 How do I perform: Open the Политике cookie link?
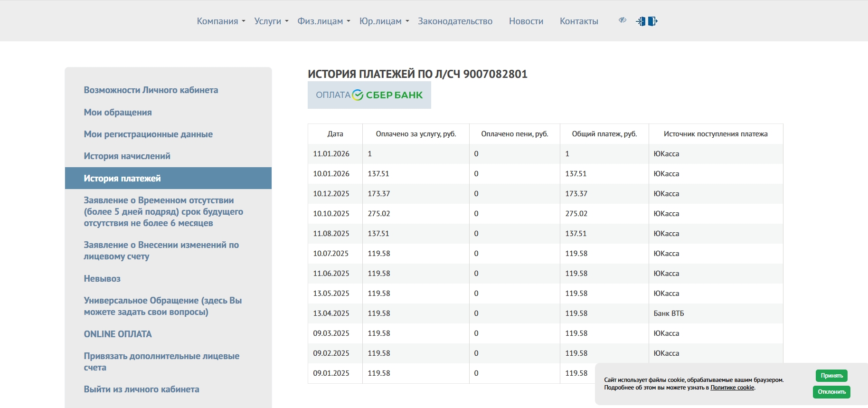tap(732, 388)
